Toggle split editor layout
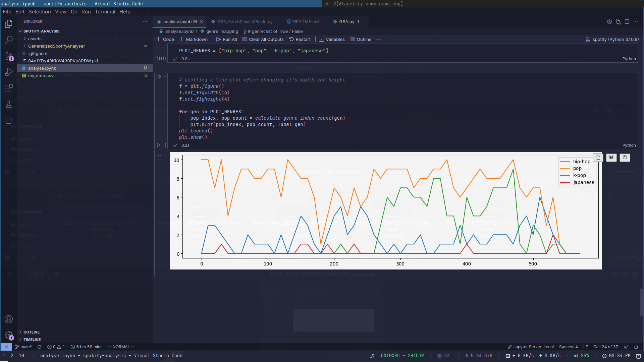Viewport: 644px width, 362px height. coord(627,22)
